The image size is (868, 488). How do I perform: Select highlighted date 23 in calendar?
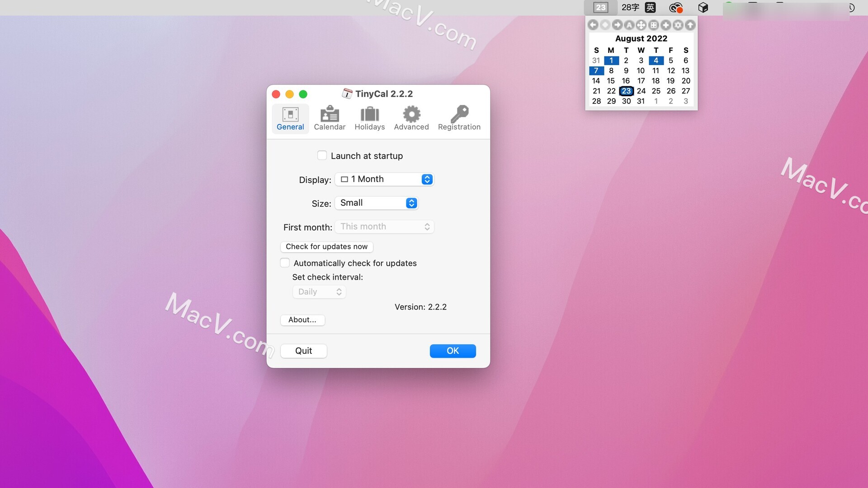click(x=626, y=91)
